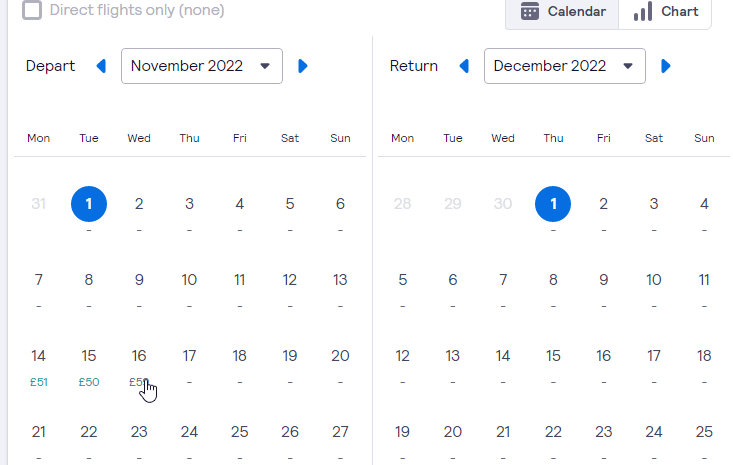
Task: Click the calendar grid icon
Action: (x=530, y=12)
